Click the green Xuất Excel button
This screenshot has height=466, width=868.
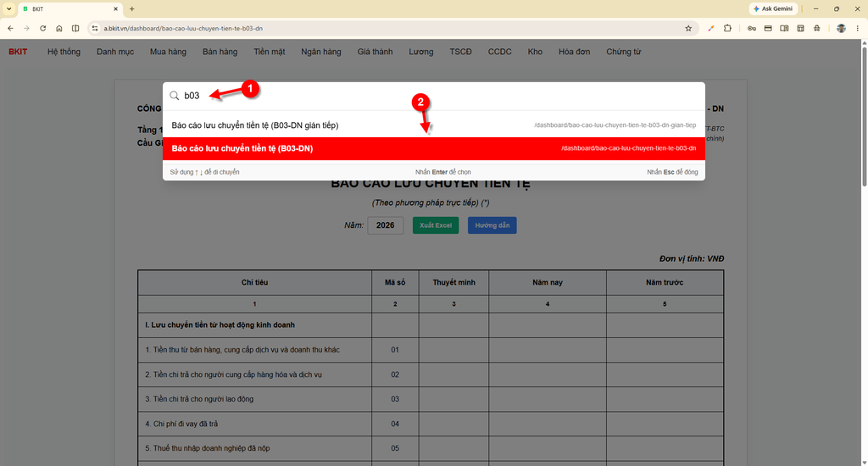click(436, 225)
